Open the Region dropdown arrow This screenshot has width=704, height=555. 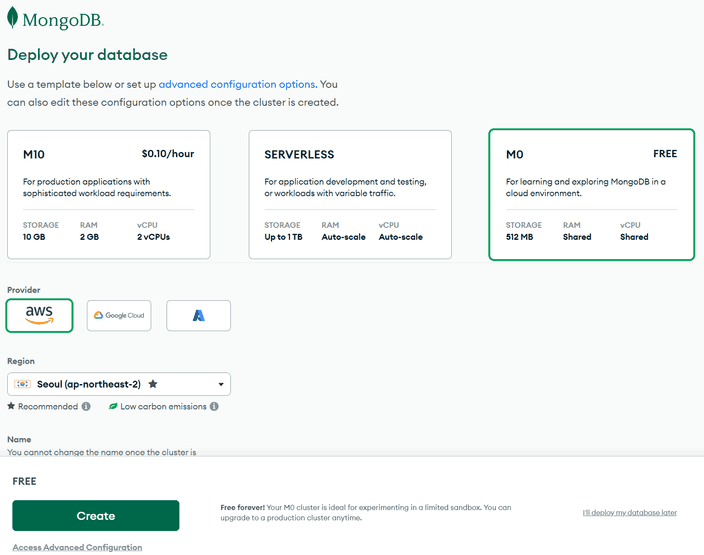pos(220,384)
